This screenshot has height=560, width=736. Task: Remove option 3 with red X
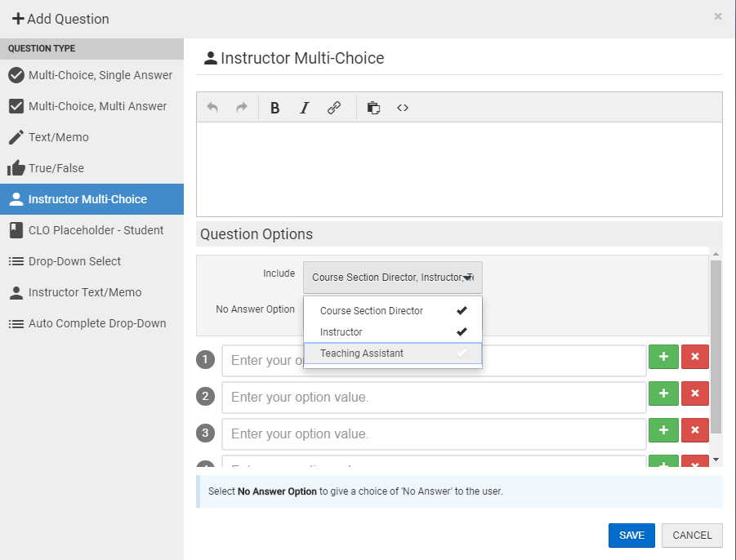pyautogui.click(x=694, y=430)
